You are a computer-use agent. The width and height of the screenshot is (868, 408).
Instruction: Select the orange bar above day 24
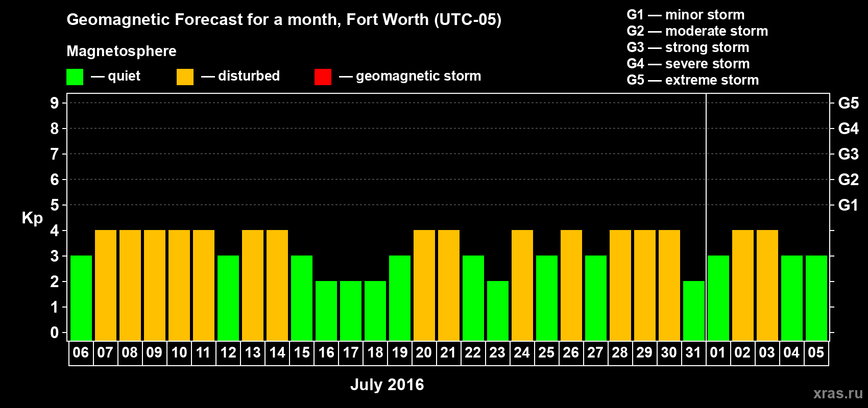(522, 286)
